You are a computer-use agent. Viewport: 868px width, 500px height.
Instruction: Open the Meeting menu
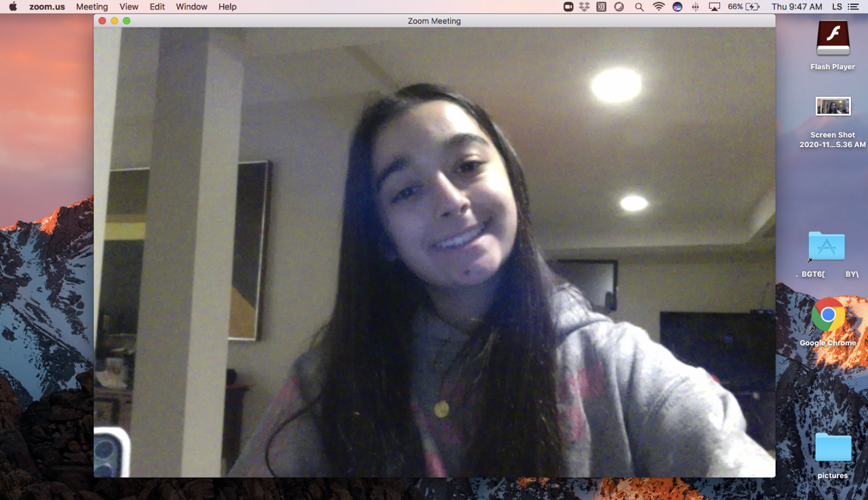pos(92,7)
